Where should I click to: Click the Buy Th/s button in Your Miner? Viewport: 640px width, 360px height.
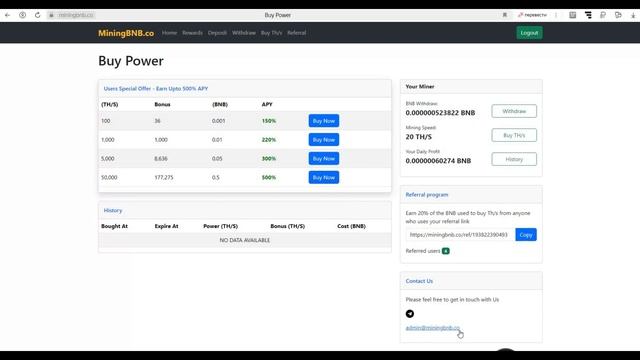(514, 135)
